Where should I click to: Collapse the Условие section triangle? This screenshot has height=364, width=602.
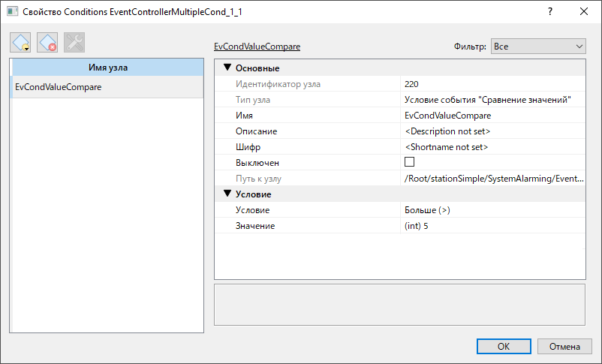(227, 194)
